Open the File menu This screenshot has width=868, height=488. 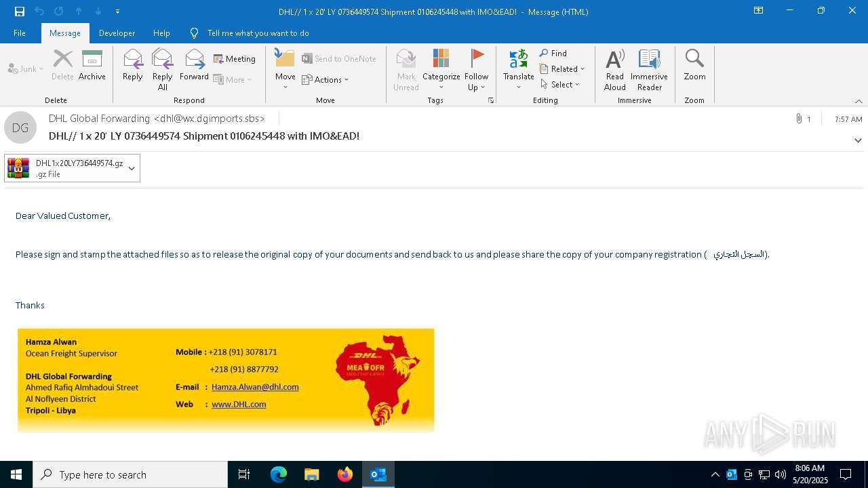click(x=20, y=33)
